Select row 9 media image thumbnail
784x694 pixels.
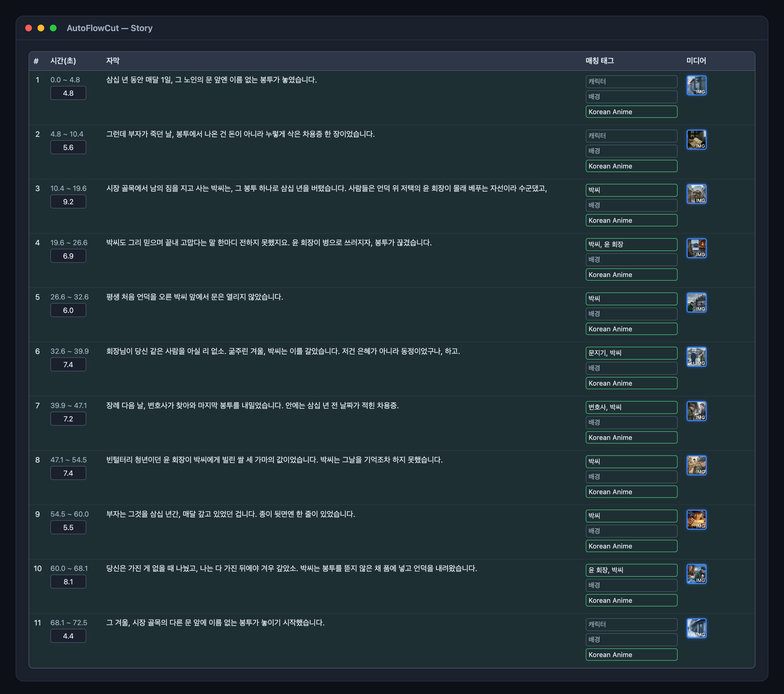(696, 520)
